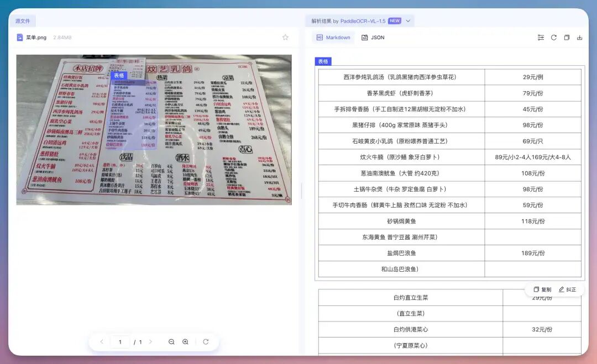This screenshot has width=597, height=364.
Task: Click the 表格 tag on the image overlay
Action: (x=118, y=75)
